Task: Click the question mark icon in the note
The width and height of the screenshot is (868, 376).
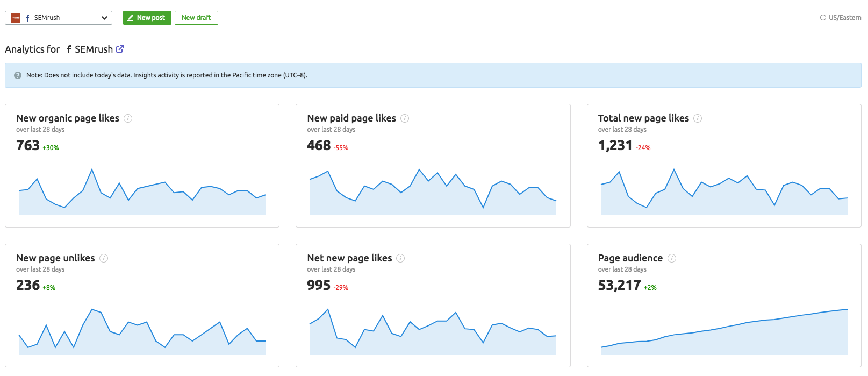Action: point(18,75)
